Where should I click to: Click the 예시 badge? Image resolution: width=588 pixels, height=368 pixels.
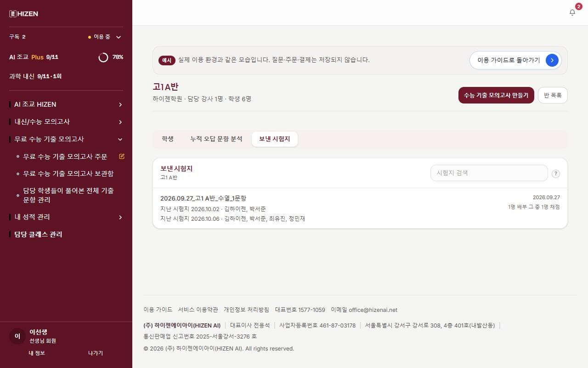(x=167, y=60)
